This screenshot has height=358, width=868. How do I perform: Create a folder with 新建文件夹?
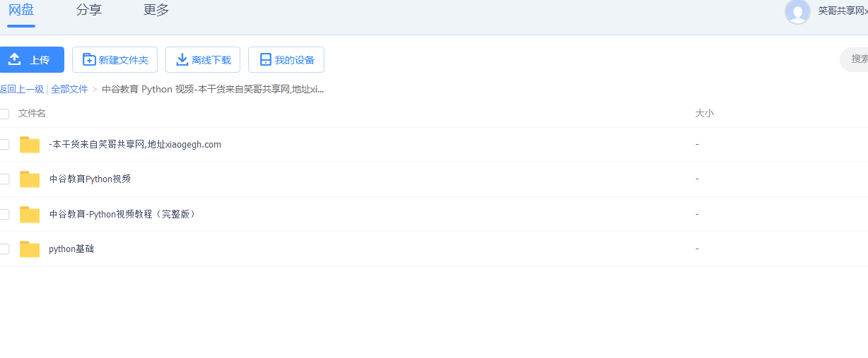pos(115,60)
